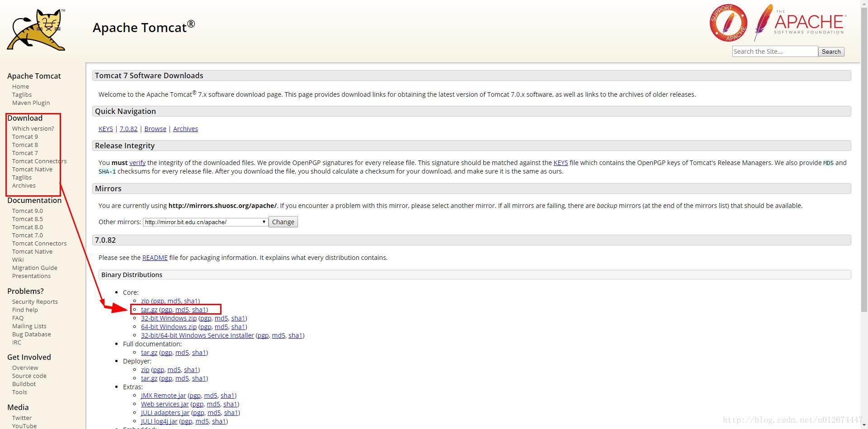Image resolution: width=868 pixels, height=429 pixels.
Task: Open the Twitter media link
Action: pyautogui.click(x=22, y=418)
